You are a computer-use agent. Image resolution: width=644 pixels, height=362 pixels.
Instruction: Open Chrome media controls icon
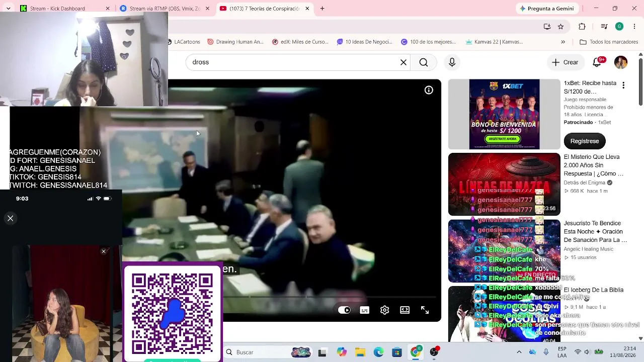[x=604, y=27]
